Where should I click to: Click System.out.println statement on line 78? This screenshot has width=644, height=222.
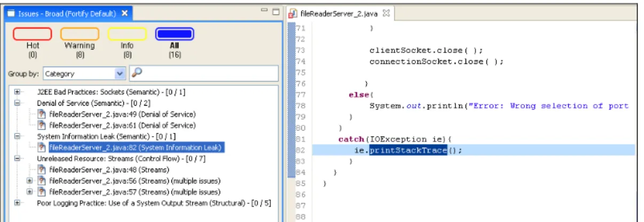(499, 106)
